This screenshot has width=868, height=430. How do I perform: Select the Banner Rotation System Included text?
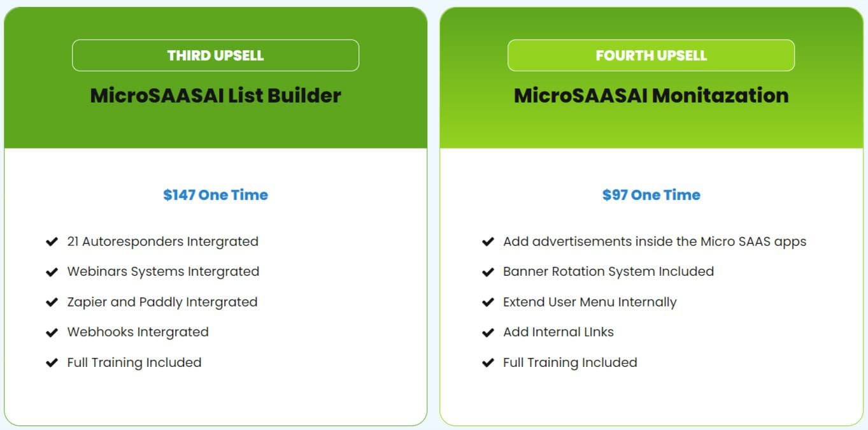[x=608, y=271]
